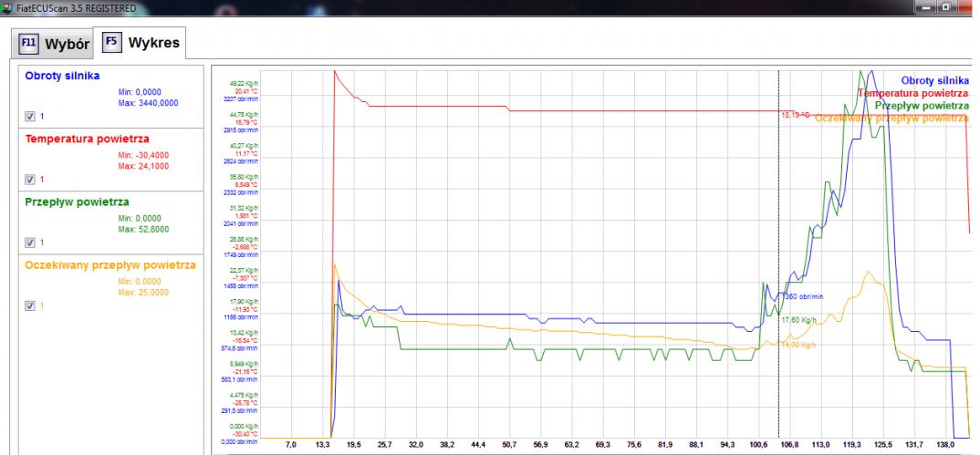Click Min: 0,0000 under Obroty silnika
The width and height of the screenshot is (980, 455).
[140, 92]
